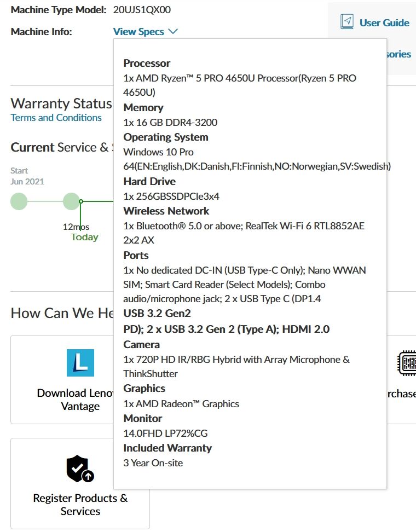The image size is (416, 532).
Task: Click the warranty Start circle on timeline
Action: point(19,201)
